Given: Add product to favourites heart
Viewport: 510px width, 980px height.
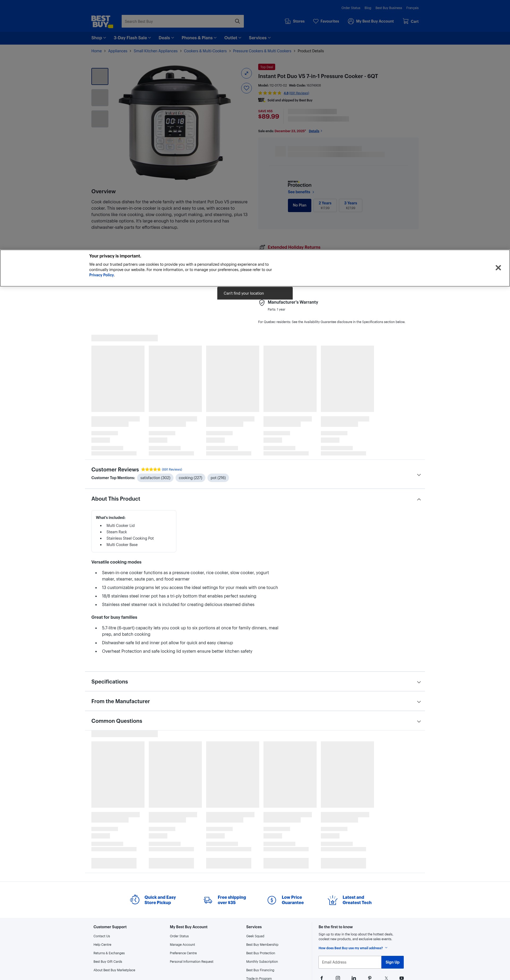Looking at the screenshot, I should pos(246,88).
